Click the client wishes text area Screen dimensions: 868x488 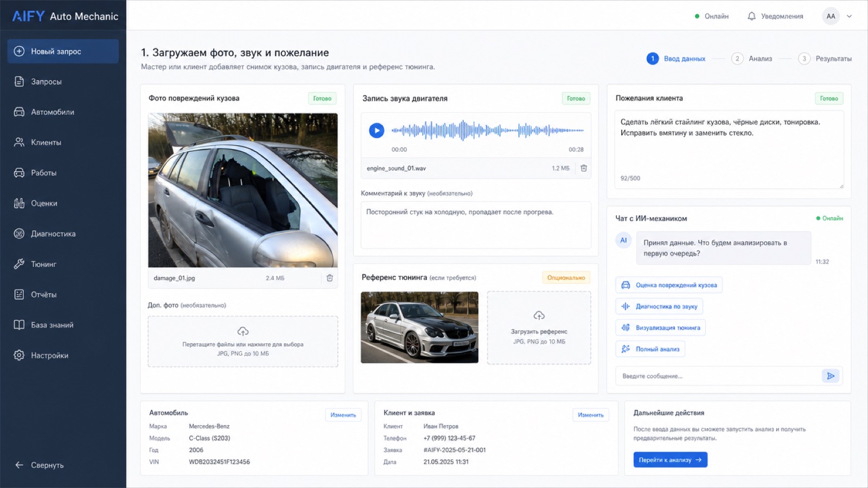[729, 150]
